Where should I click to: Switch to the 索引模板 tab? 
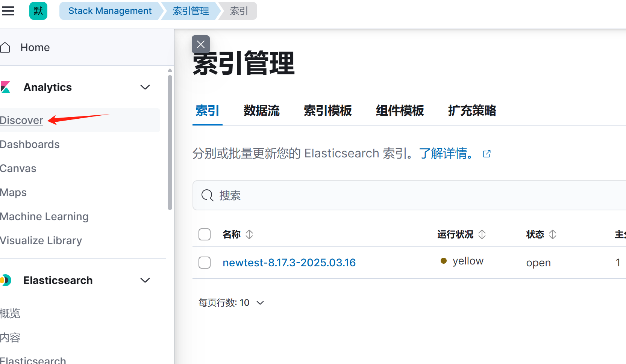327,111
